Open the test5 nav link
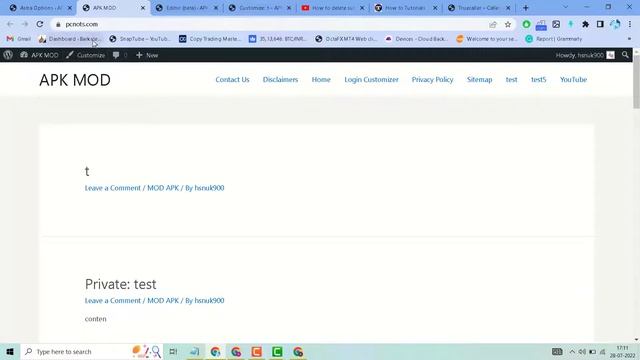This screenshot has width=640, height=360. tap(538, 80)
